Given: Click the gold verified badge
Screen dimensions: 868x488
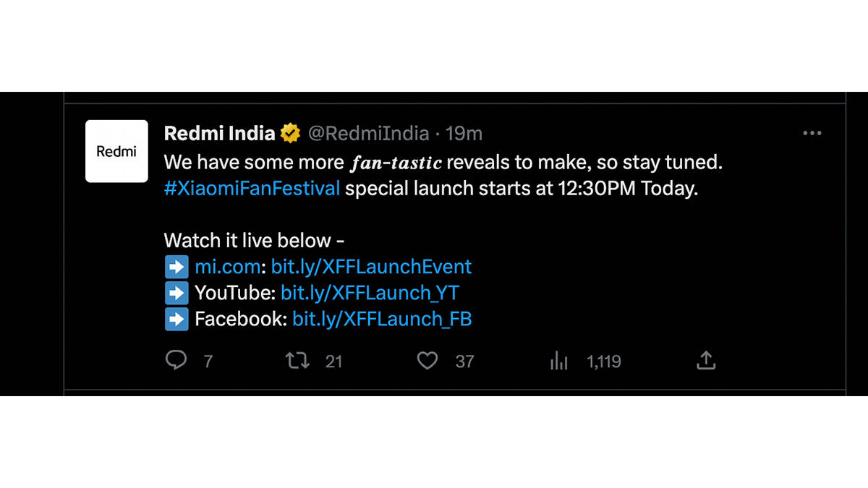Looking at the screenshot, I should [x=291, y=134].
